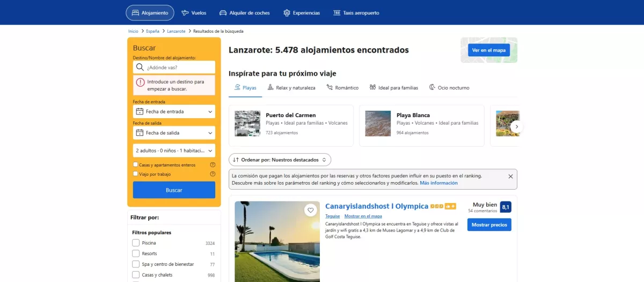Click help icon beside Casas y apartamentos enteros
644x282 pixels.
(x=213, y=165)
